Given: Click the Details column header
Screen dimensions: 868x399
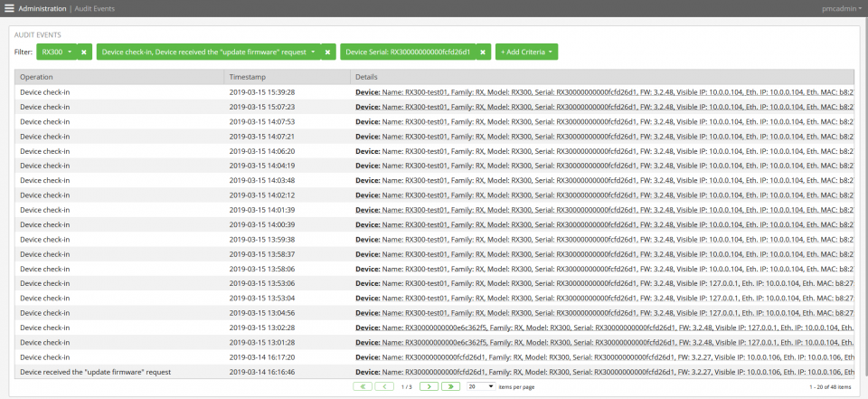Looking at the screenshot, I should point(367,77).
